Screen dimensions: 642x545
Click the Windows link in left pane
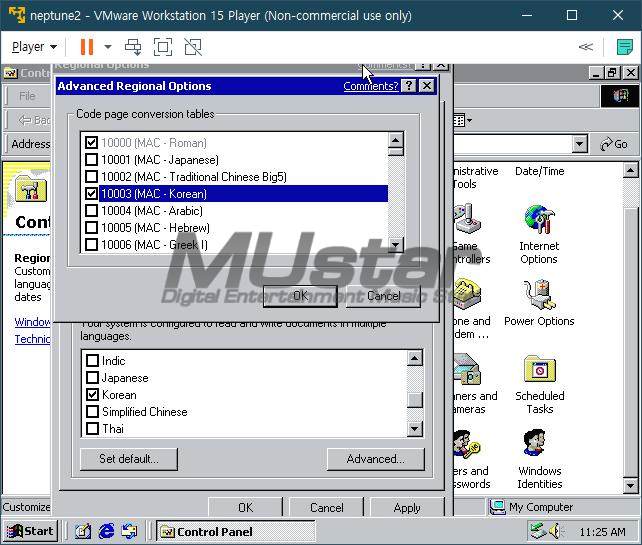click(32, 322)
